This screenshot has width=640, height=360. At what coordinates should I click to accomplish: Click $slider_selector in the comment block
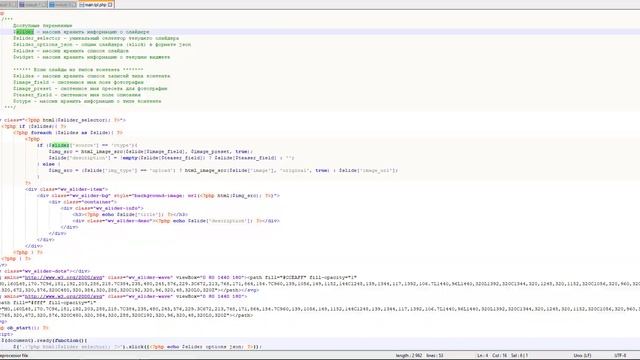pos(37,38)
